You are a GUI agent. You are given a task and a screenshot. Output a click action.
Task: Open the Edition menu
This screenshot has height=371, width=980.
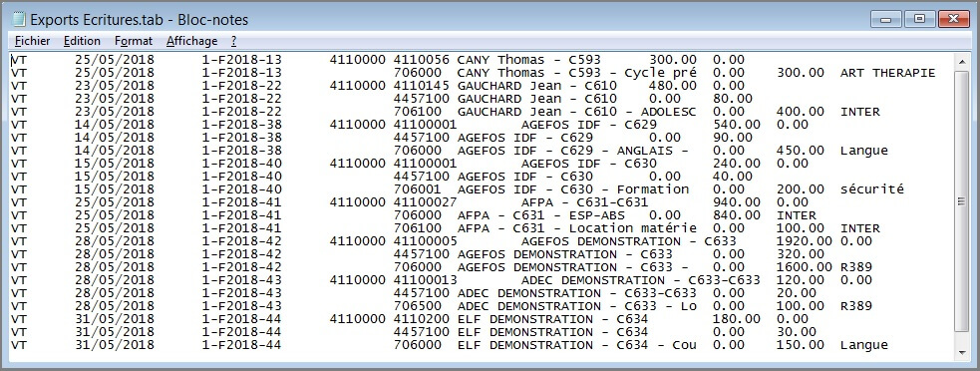(x=82, y=41)
